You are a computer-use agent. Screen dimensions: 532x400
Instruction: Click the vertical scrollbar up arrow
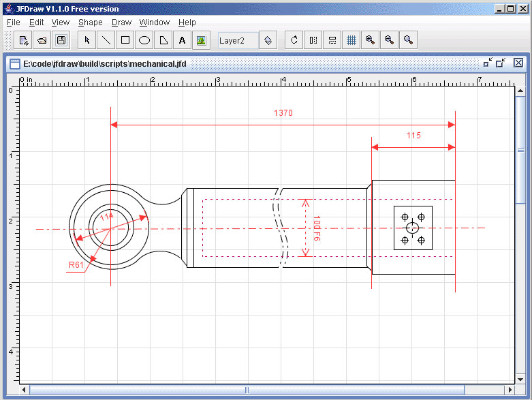click(520, 91)
